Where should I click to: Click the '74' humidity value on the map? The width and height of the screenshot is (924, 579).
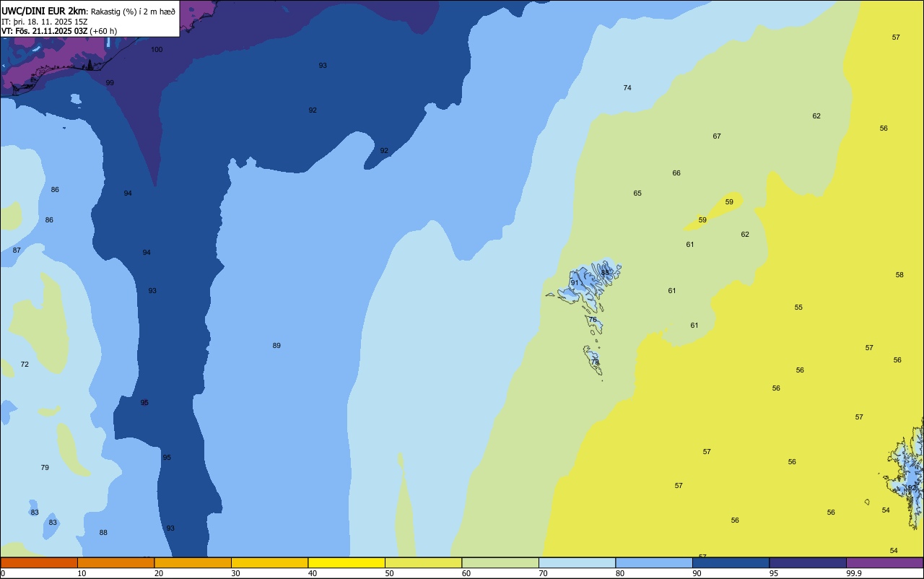(627, 87)
